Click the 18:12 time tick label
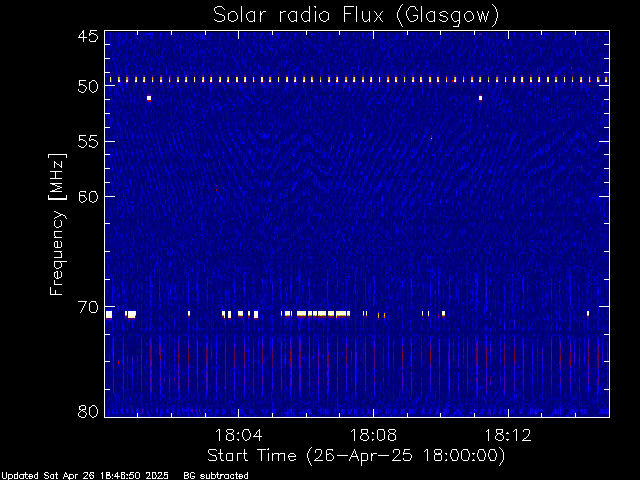 tap(508, 435)
